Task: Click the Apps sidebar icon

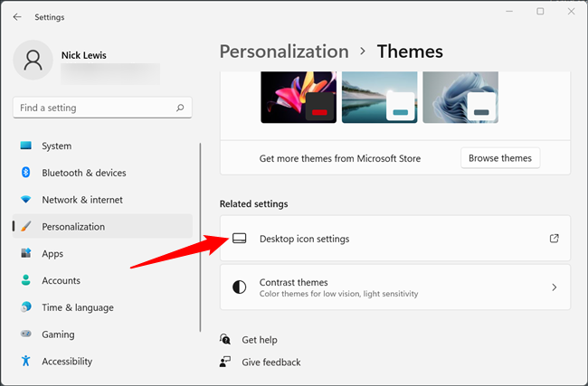Action: (25, 254)
